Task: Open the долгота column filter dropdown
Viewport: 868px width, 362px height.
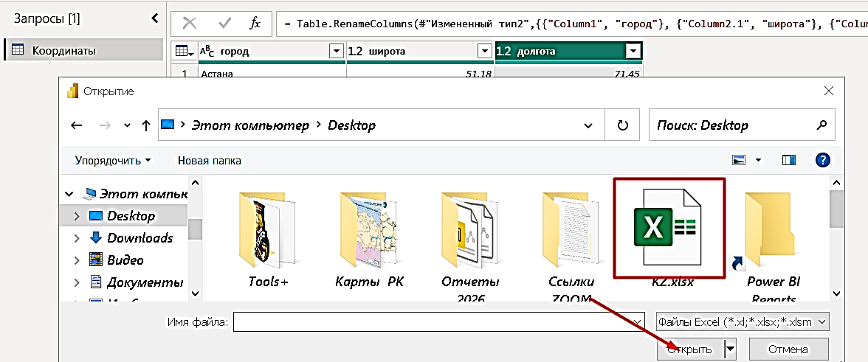Action: pyautogui.click(x=632, y=52)
